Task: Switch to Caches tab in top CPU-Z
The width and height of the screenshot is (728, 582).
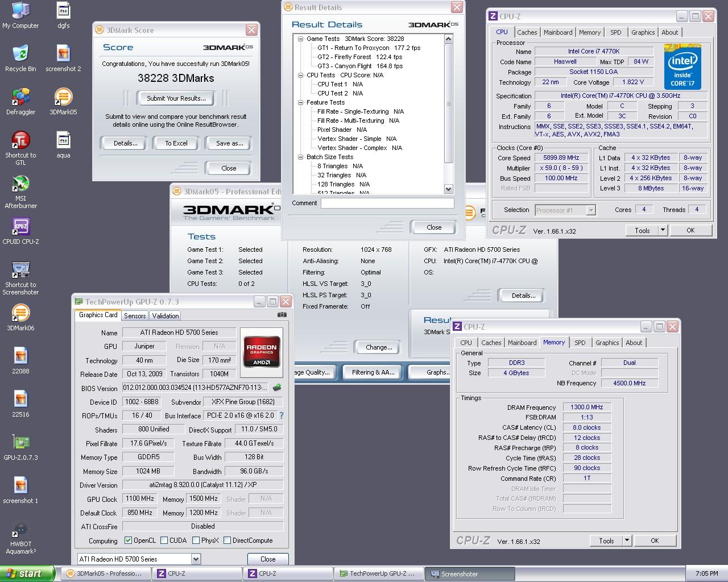Action: point(527,32)
